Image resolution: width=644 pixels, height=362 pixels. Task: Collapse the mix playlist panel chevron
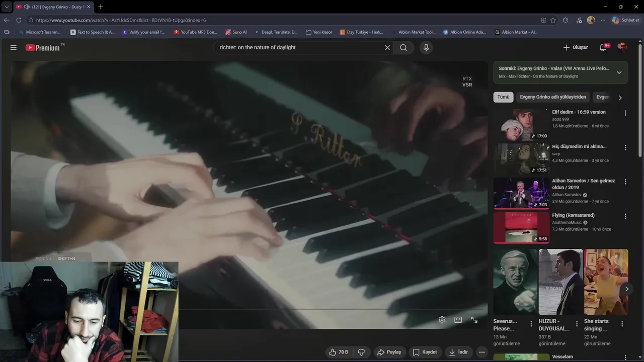point(619,72)
